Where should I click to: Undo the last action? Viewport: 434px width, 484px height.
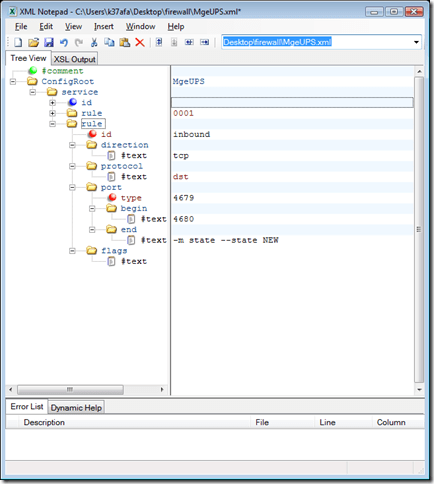point(64,42)
